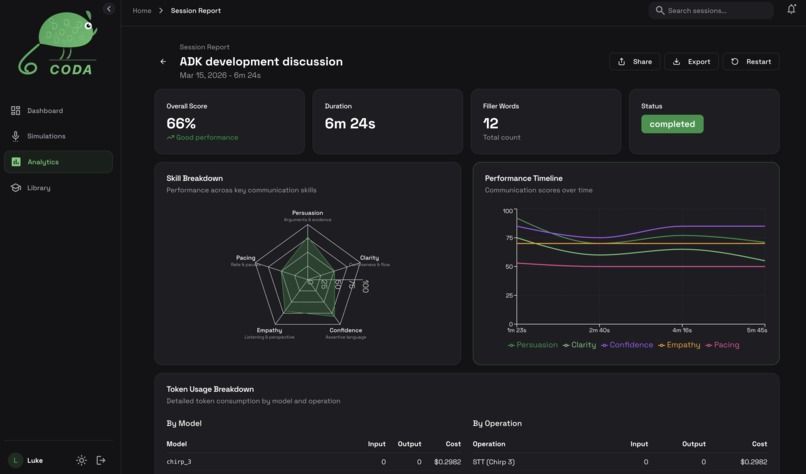Select the Analytics menu item
The height and width of the screenshot is (474, 806).
[x=58, y=162]
